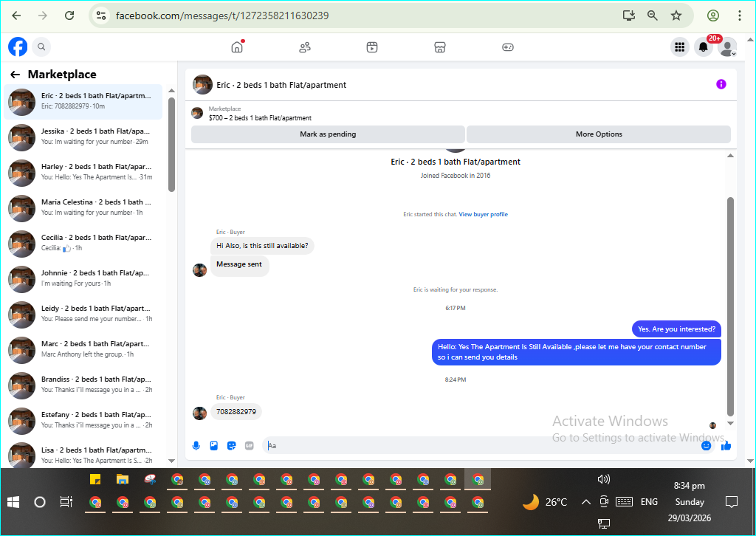Click the message thread scrollbar thumb
Viewport: 756px width, 536px height.
click(x=730, y=306)
